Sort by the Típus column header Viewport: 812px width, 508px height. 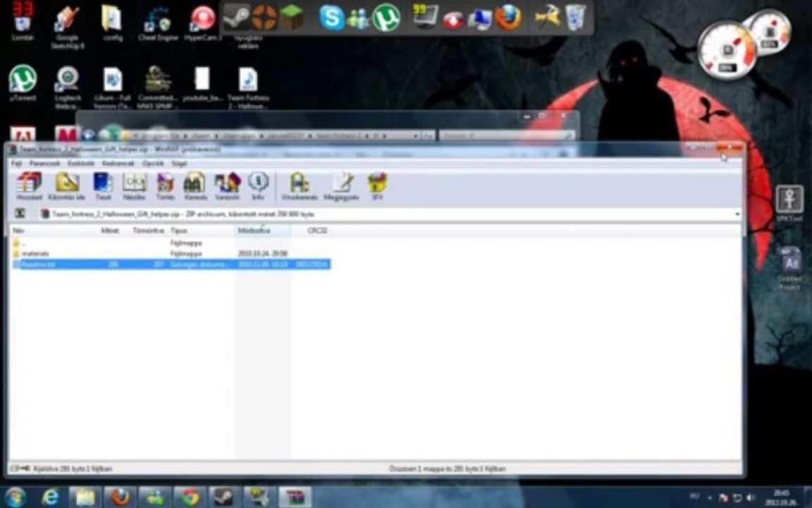tap(178, 230)
